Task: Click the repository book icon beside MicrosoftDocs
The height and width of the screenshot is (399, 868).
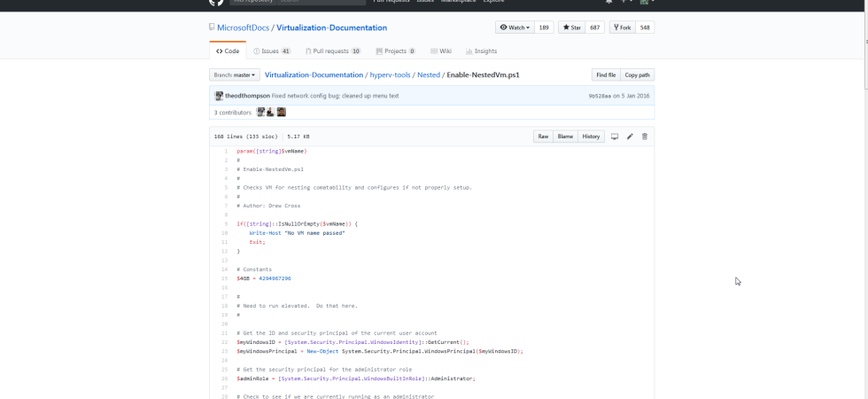Action: click(212, 27)
